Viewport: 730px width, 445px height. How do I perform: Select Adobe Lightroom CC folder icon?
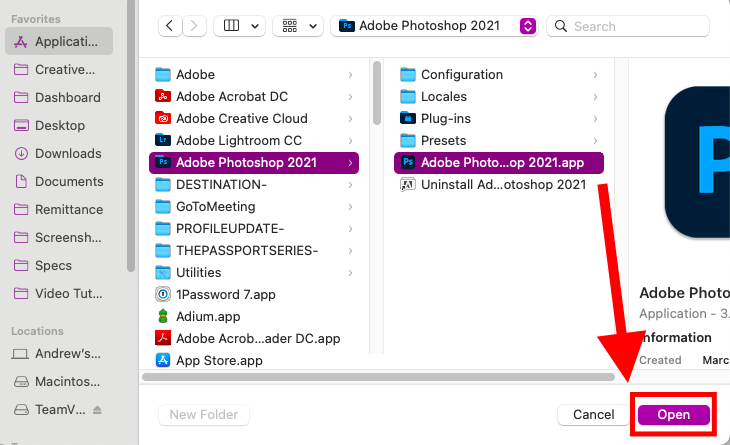tap(162, 140)
